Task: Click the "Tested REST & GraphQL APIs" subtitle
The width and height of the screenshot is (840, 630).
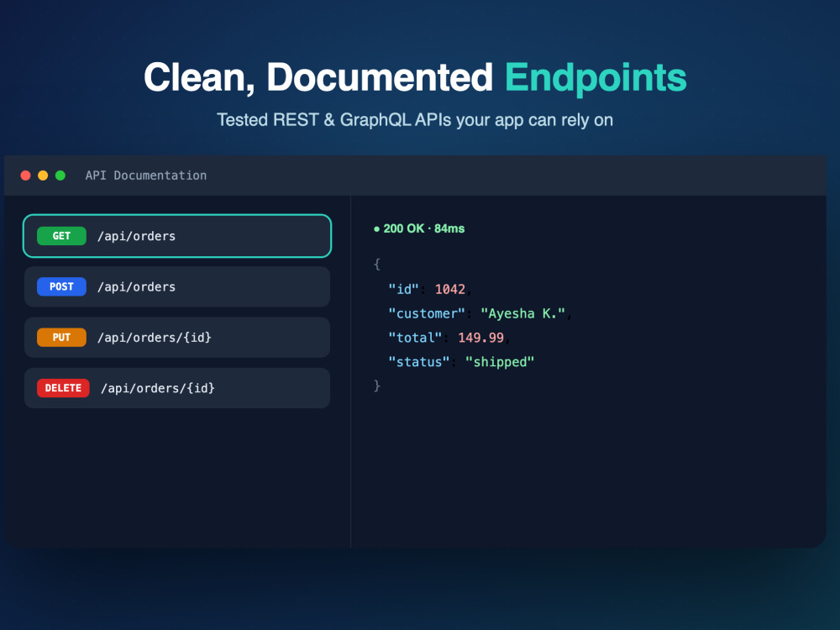Action: [415, 120]
